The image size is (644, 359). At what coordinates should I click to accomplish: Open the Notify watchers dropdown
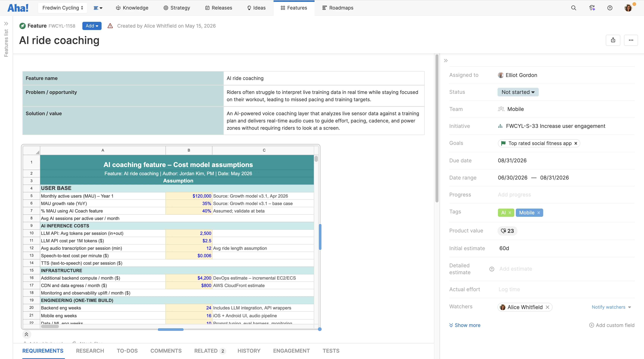coord(611,307)
